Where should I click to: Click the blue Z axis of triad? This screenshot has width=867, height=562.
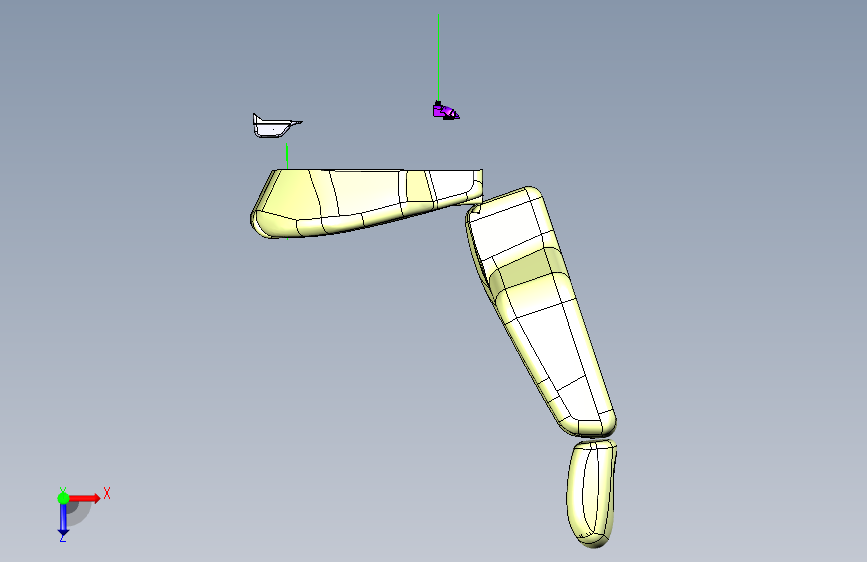point(63,520)
